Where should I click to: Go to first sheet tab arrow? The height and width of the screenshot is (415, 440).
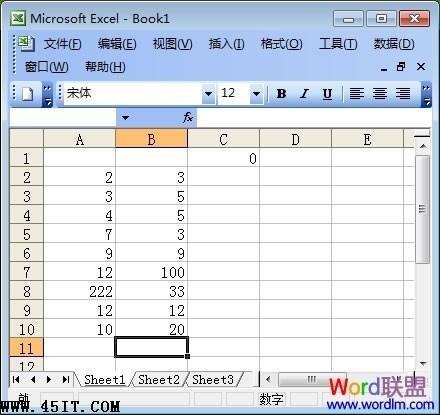16,379
